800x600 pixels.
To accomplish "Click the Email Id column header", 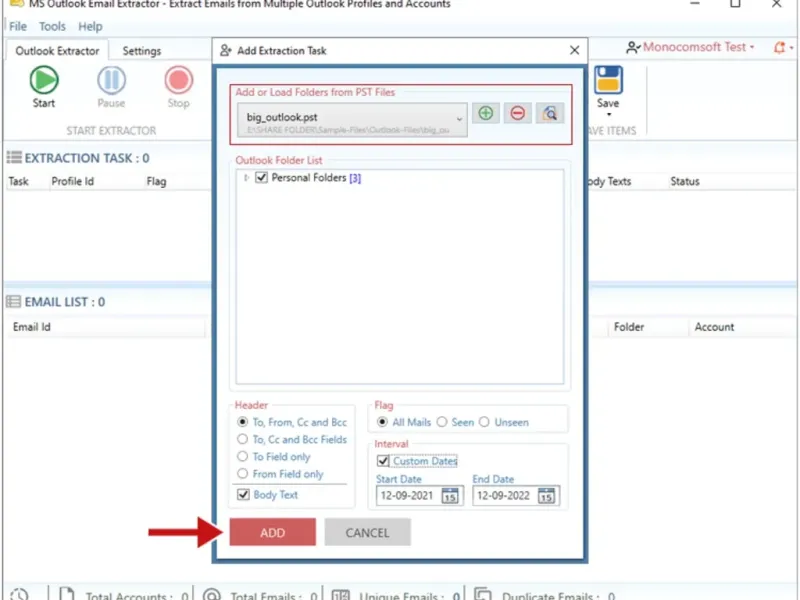I will tap(32, 327).
